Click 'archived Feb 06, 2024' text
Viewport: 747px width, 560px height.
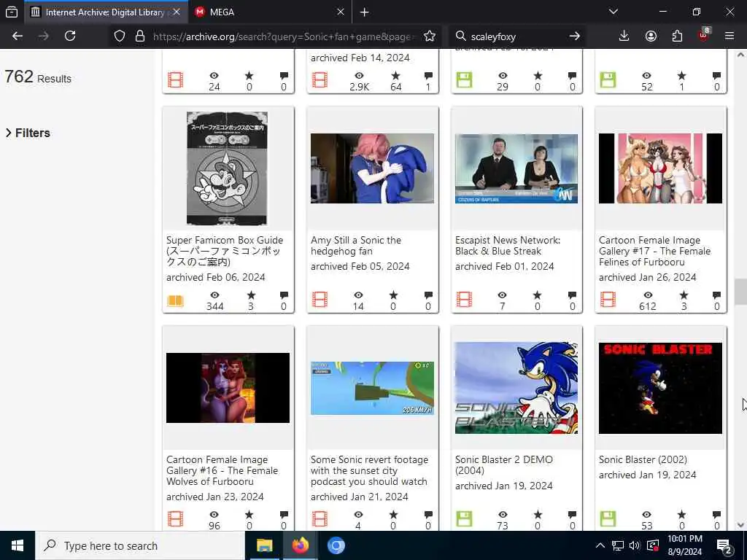216,277
